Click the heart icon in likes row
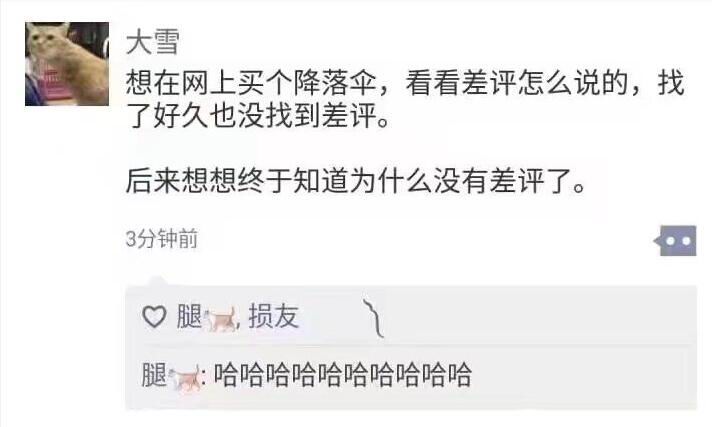This screenshot has width=712, height=427. click(154, 317)
